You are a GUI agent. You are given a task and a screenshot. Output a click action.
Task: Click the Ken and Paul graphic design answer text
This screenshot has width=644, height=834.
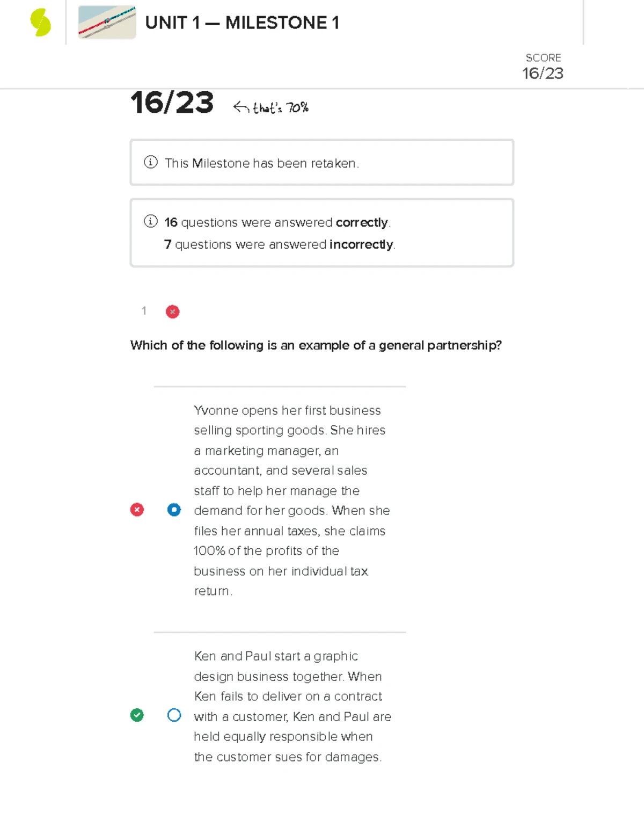coord(292,706)
